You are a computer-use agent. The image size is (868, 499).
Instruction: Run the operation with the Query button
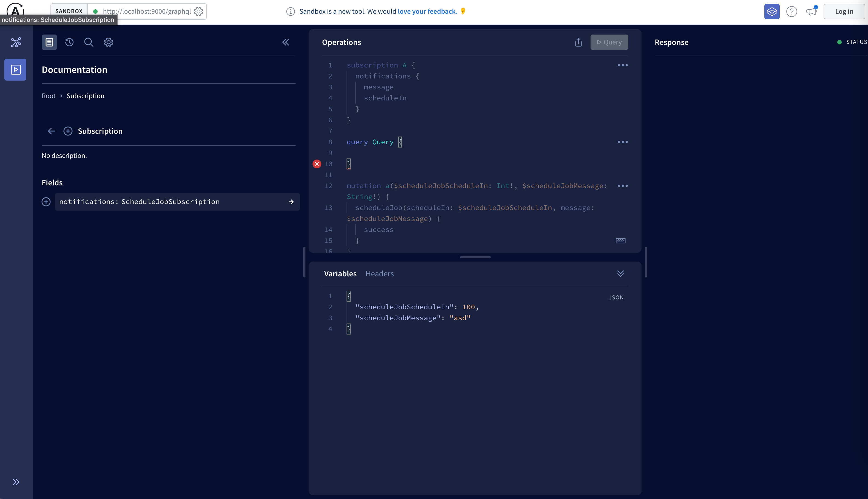coord(609,42)
